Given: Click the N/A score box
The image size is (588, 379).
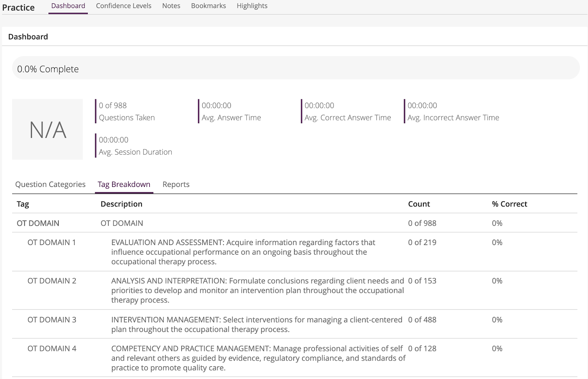Looking at the screenshot, I should pos(47,130).
